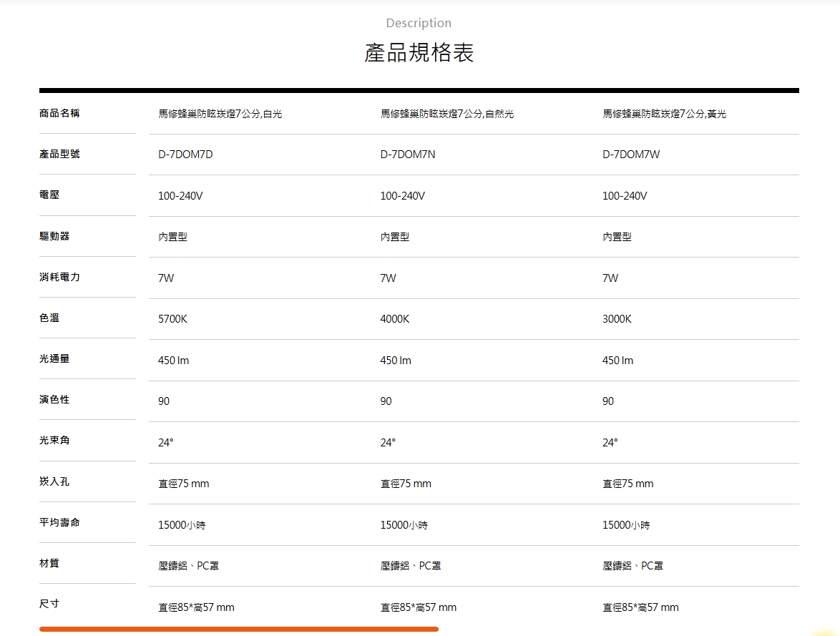Click the 崁入孔 row label
Image resolution: width=840 pixels, height=636 pixels.
[54, 481]
